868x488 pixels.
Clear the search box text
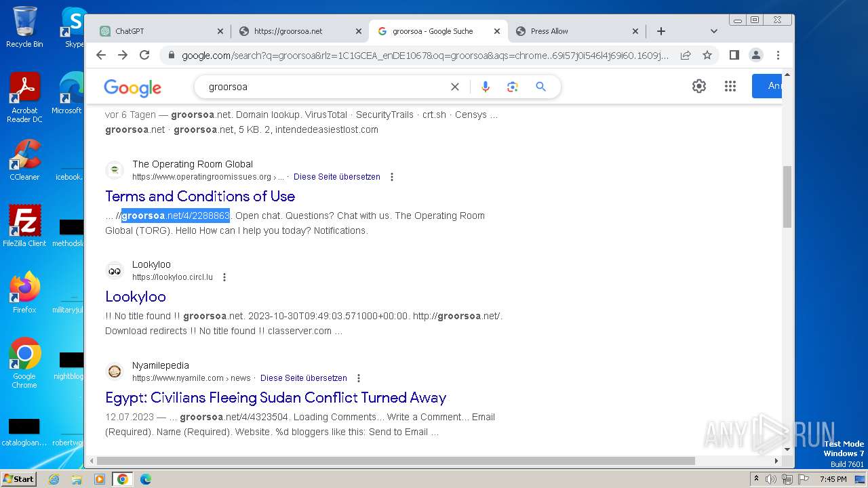pos(455,87)
